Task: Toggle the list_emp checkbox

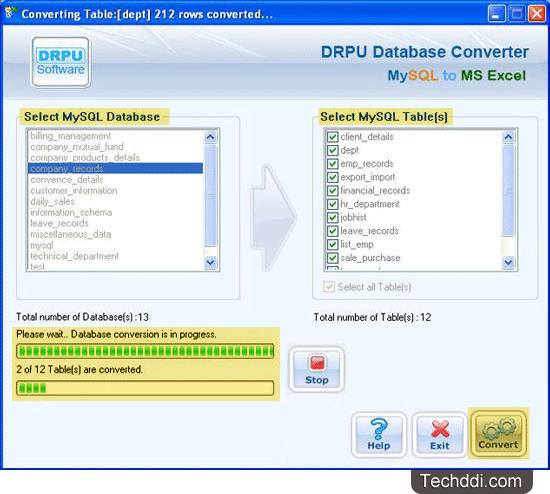Action: [x=332, y=244]
